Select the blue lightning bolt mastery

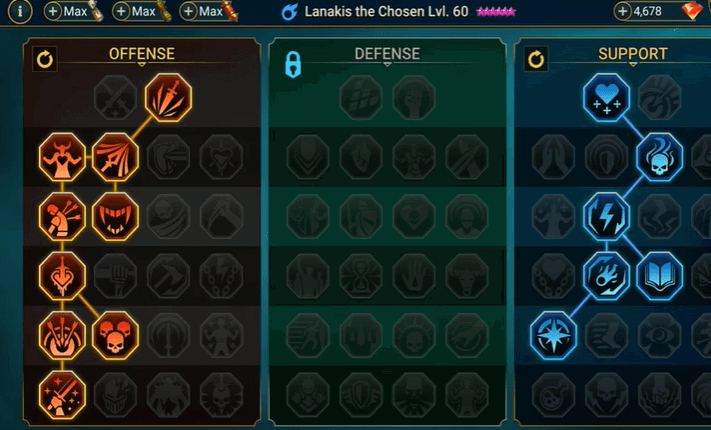[x=606, y=216]
